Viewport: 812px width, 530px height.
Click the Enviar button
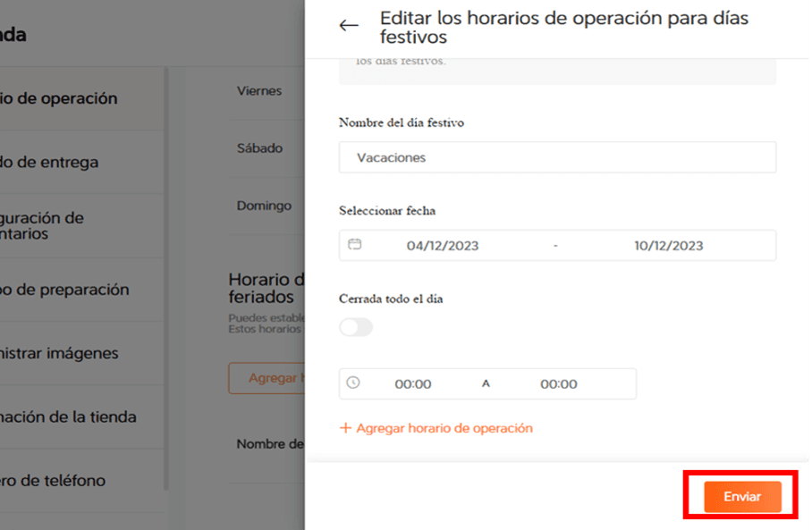click(742, 496)
